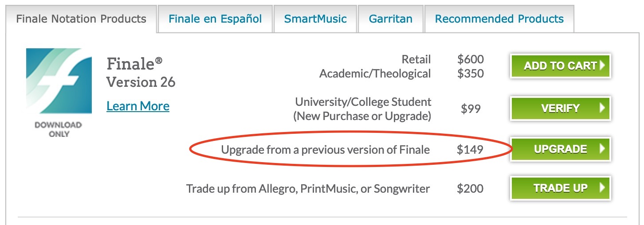
Task: Click the Finale product logo image
Action: point(59,81)
